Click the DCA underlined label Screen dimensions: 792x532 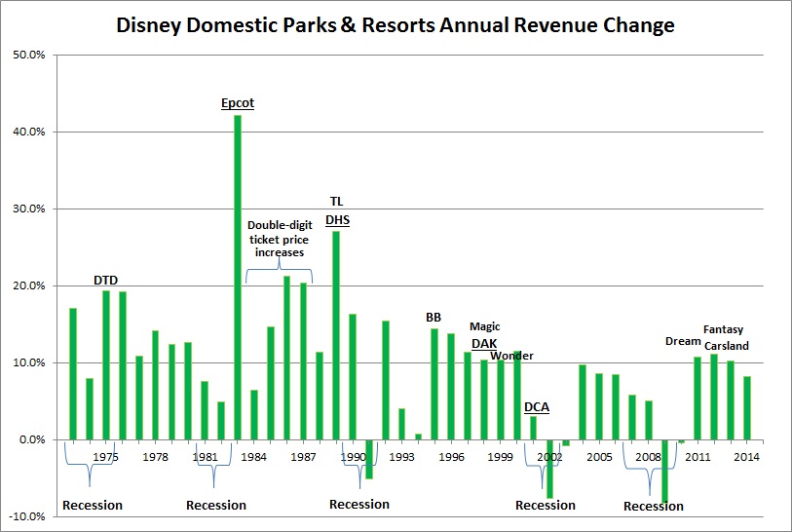(x=536, y=407)
